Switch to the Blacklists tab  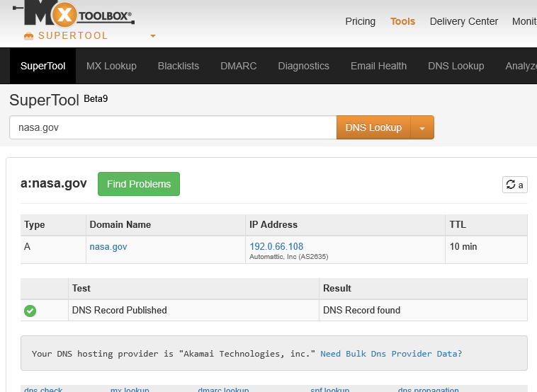tap(179, 66)
